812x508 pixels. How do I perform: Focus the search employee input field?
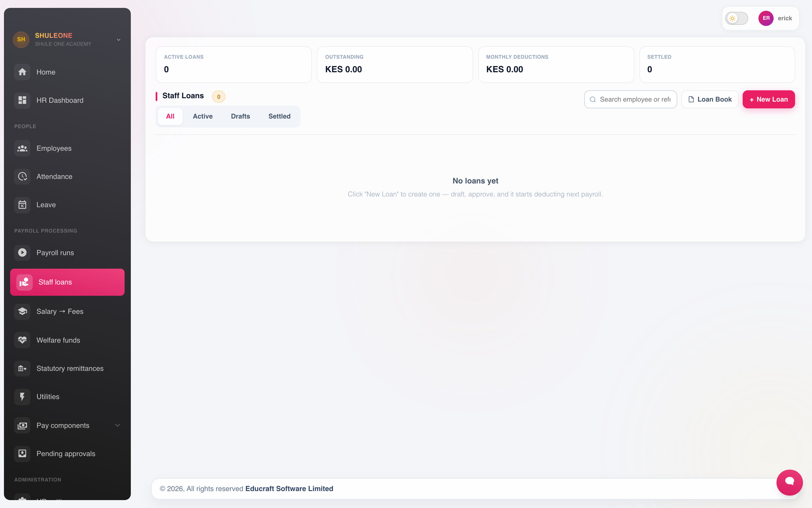coord(630,99)
